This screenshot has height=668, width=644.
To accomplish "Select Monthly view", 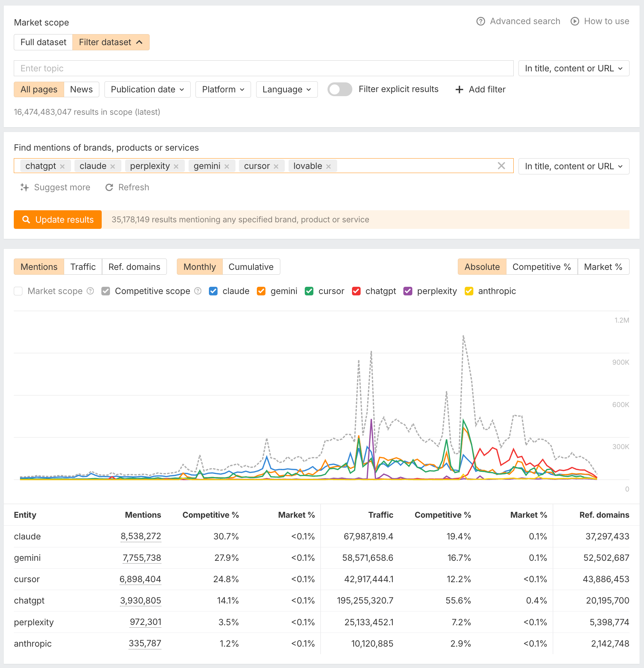I will [x=200, y=267].
